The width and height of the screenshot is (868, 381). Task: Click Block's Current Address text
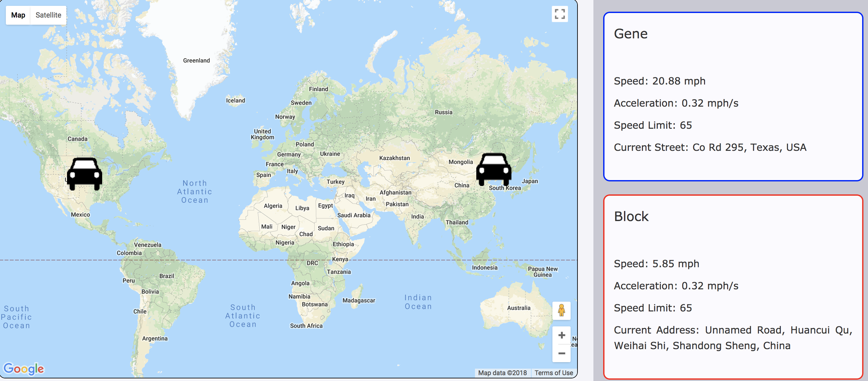coord(733,338)
